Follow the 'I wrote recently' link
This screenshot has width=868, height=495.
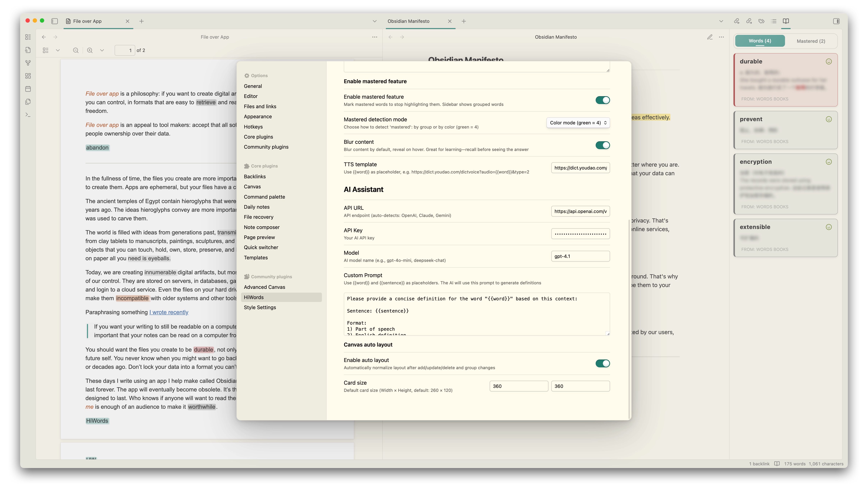click(169, 312)
